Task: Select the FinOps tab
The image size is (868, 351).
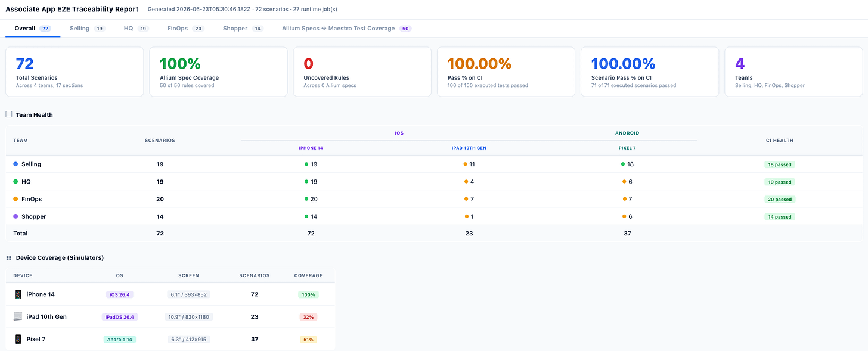Action: (186, 28)
